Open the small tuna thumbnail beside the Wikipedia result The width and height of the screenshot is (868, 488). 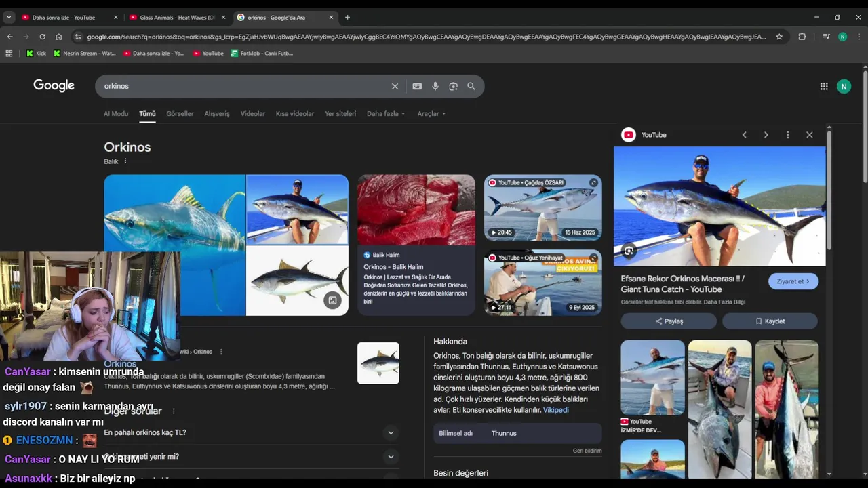378,363
